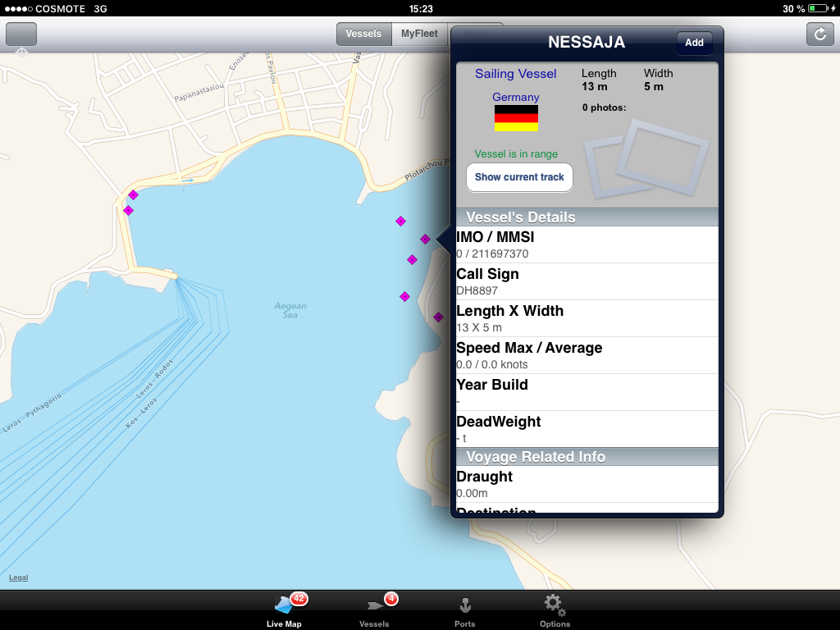840x630 pixels.
Task: Tap the blue arrow vessel marker near harbor
Action: tap(188, 180)
